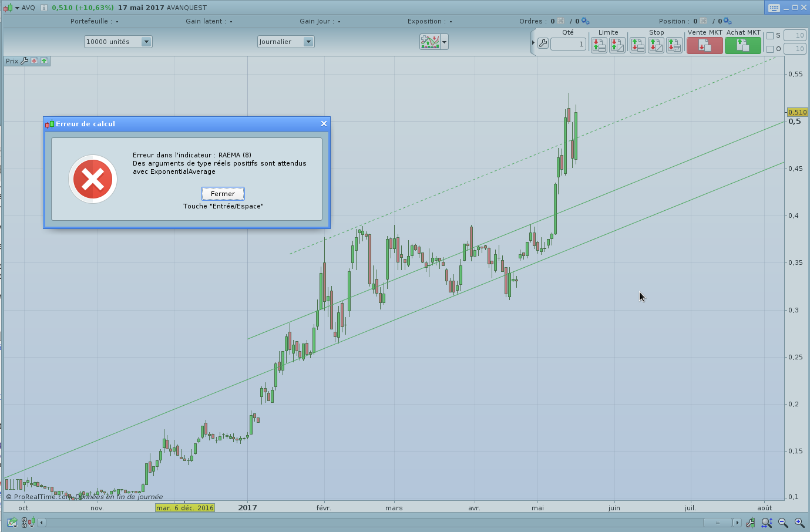Click the O value field showing 10
Image resolution: width=810 pixels, height=532 pixels.
[x=795, y=49]
